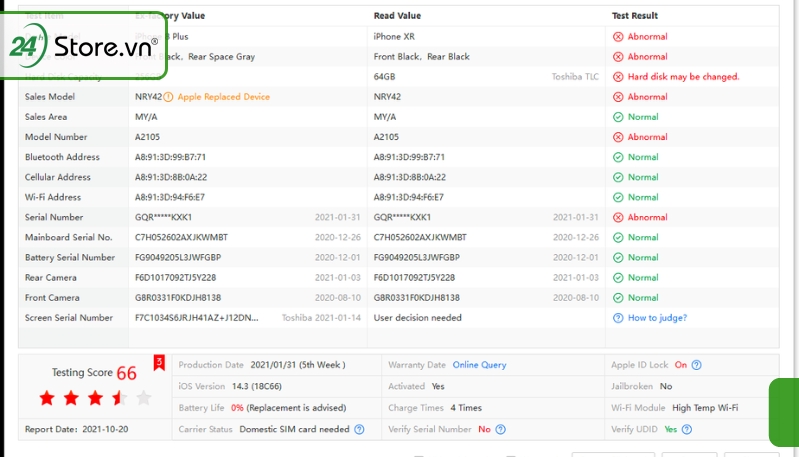This screenshot has height=457, width=799.
Task: Select Bluetooth Address A8:91:3D:99:B7:71 read value
Action: click(x=409, y=157)
